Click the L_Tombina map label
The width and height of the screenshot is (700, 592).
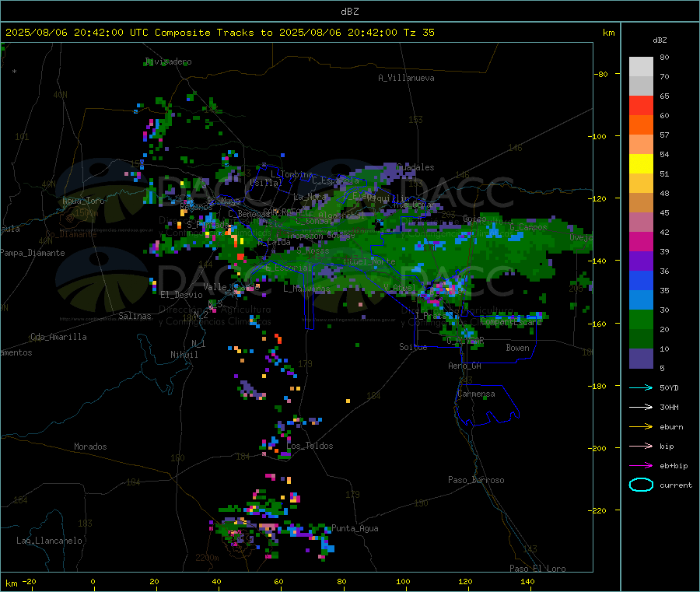tap(292, 174)
